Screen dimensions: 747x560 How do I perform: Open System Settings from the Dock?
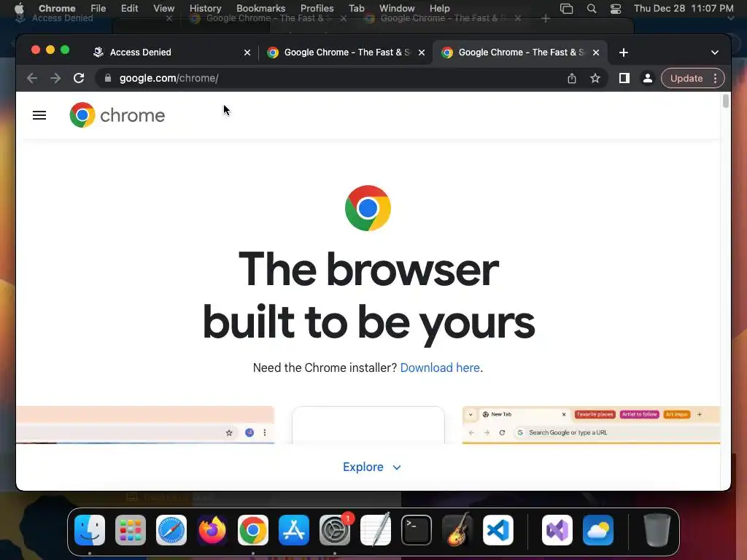tap(334, 530)
